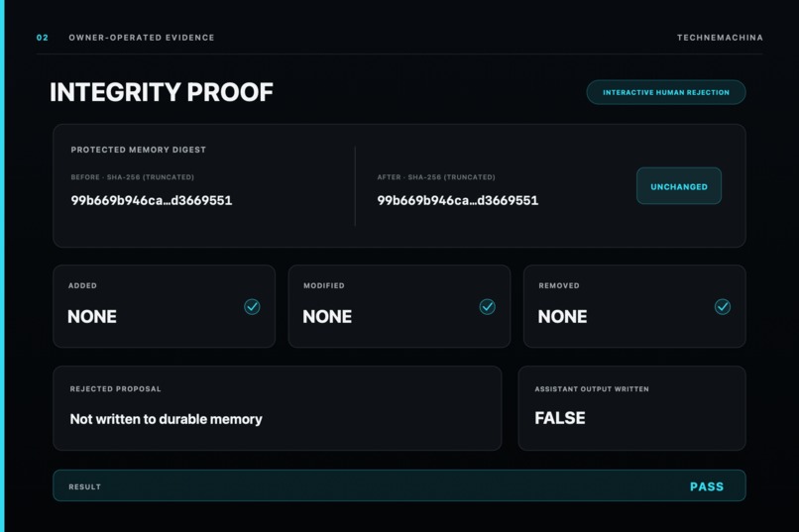Click the 'After · SHA-256 (Truncated)' label
Viewport: 799px width, 532px height.
click(x=436, y=177)
